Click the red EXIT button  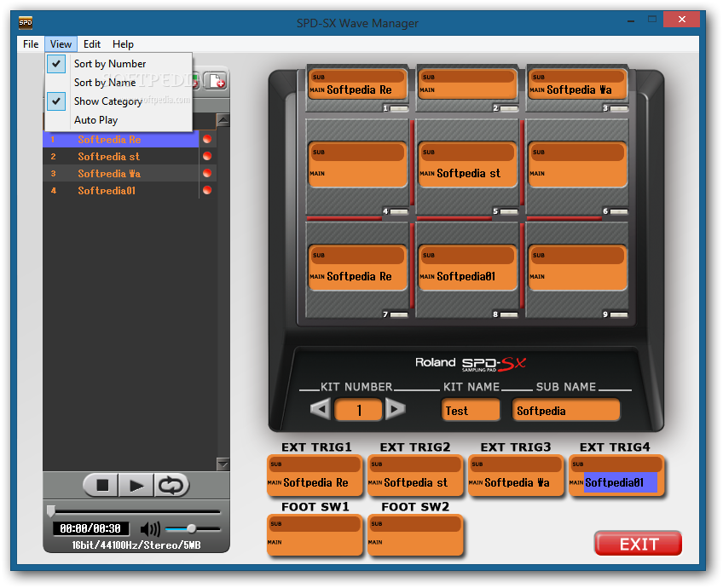point(638,544)
